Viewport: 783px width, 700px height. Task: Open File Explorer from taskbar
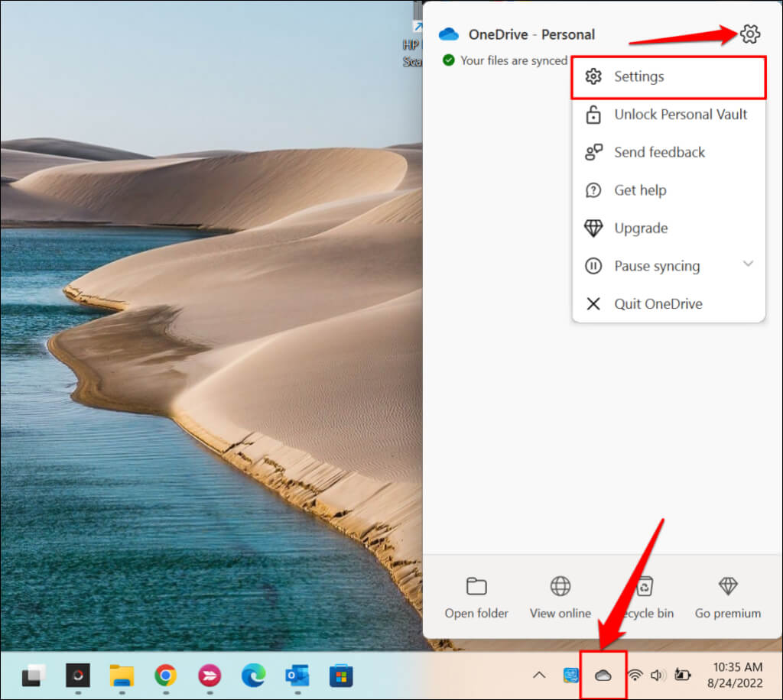(122, 676)
